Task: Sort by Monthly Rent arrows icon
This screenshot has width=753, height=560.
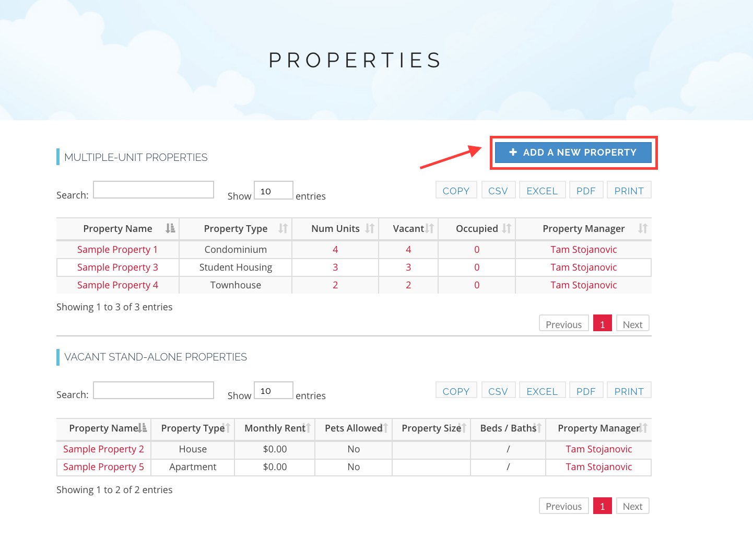Action: [x=307, y=428]
